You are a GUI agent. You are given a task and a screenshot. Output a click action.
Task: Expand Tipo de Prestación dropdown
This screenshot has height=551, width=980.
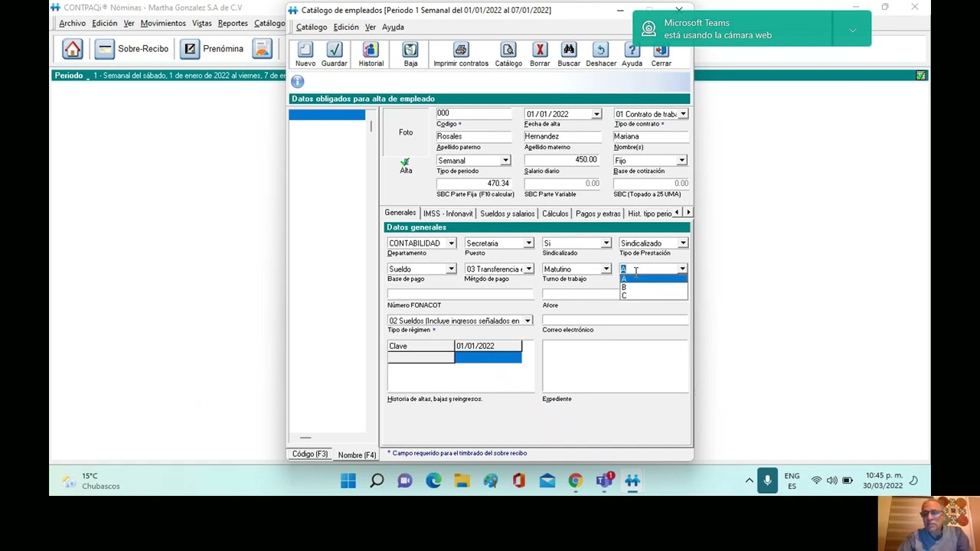click(x=683, y=243)
